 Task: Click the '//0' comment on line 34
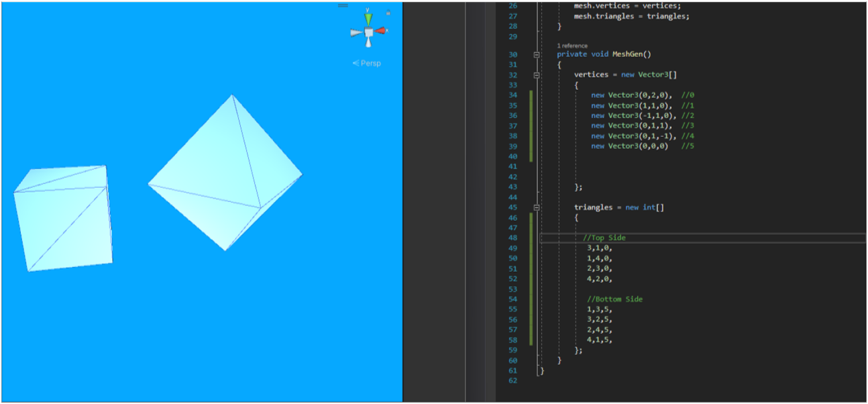pyautogui.click(x=688, y=95)
